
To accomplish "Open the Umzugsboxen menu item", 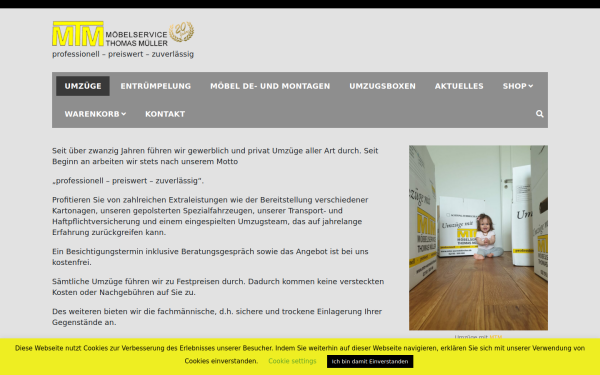I will 382,86.
